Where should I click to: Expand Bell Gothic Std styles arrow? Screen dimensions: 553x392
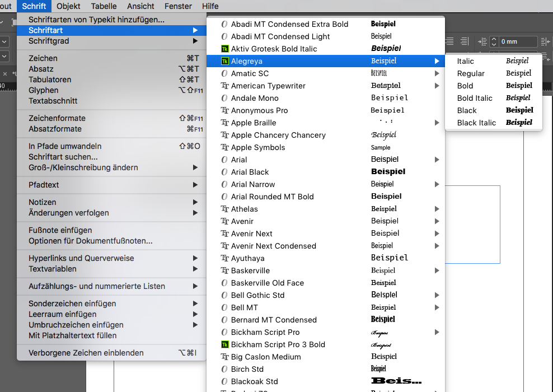(437, 295)
